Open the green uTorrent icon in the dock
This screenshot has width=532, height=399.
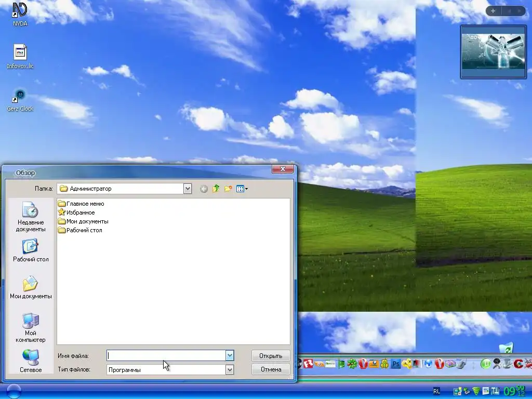point(486,364)
